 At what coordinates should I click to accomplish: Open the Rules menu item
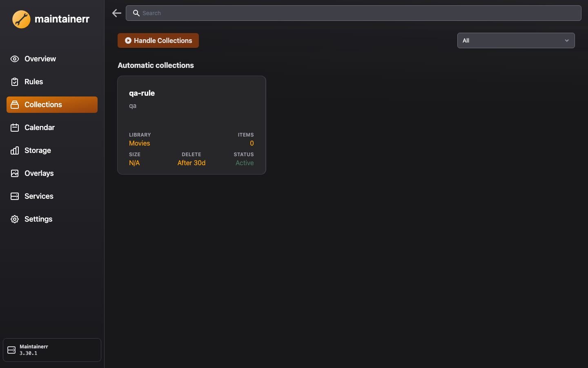52,82
